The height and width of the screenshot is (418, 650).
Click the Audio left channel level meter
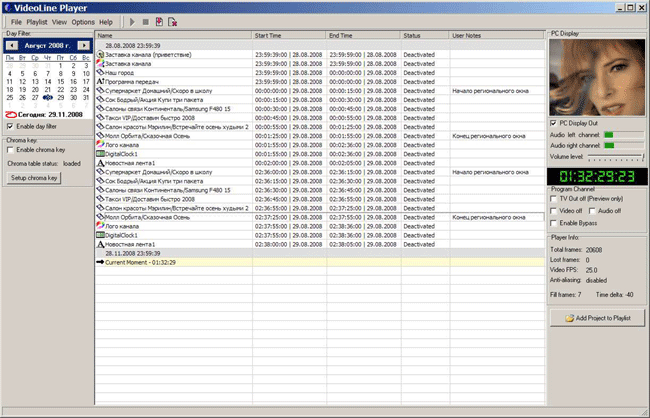point(623,135)
